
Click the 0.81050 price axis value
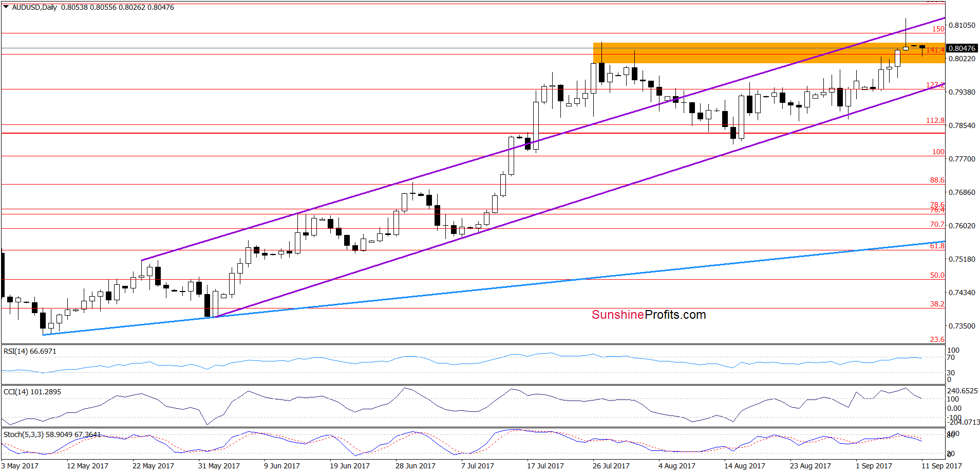[x=962, y=25]
